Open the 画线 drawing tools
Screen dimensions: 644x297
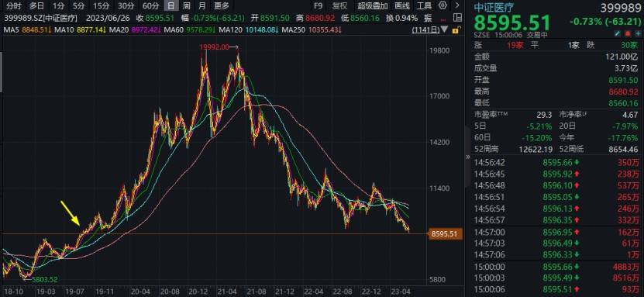402,5
